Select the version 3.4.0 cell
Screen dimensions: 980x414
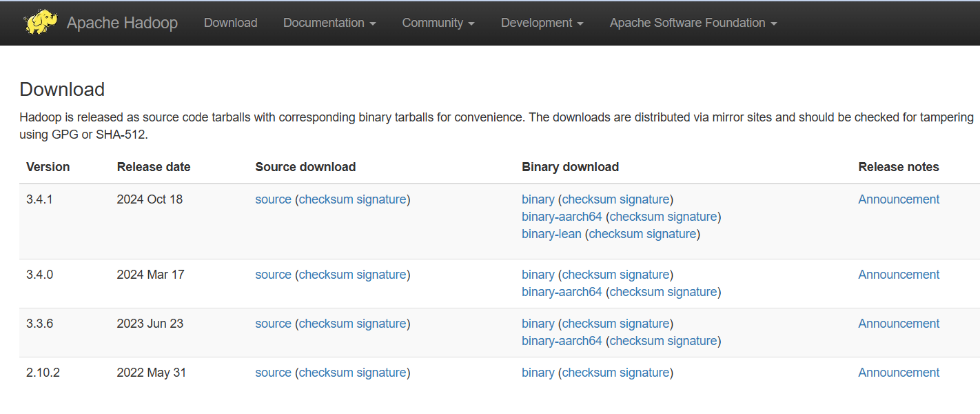(x=39, y=275)
